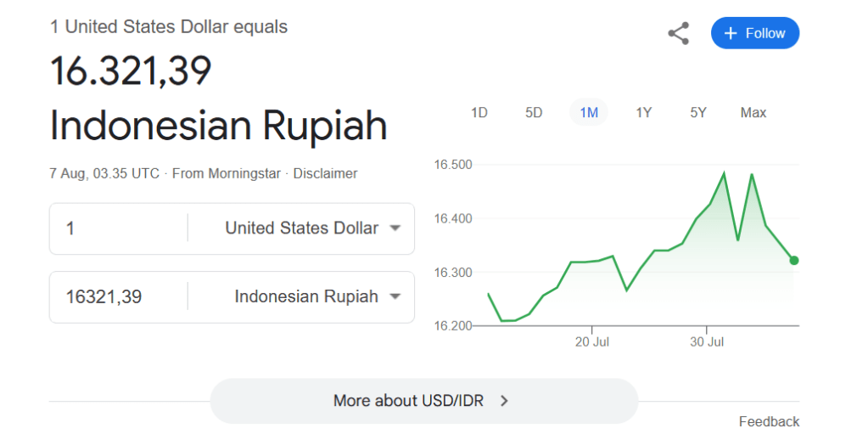Switch to the 5D chart range
This screenshot has width=868, height=434.
[534, 112]
